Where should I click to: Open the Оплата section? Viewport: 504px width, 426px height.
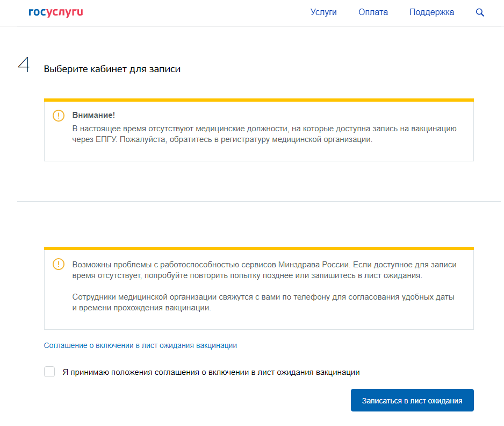pos(373,12)
